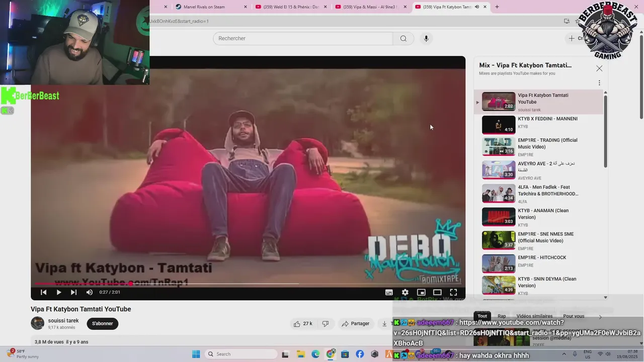Skip to next video in player

coord(73,292)
